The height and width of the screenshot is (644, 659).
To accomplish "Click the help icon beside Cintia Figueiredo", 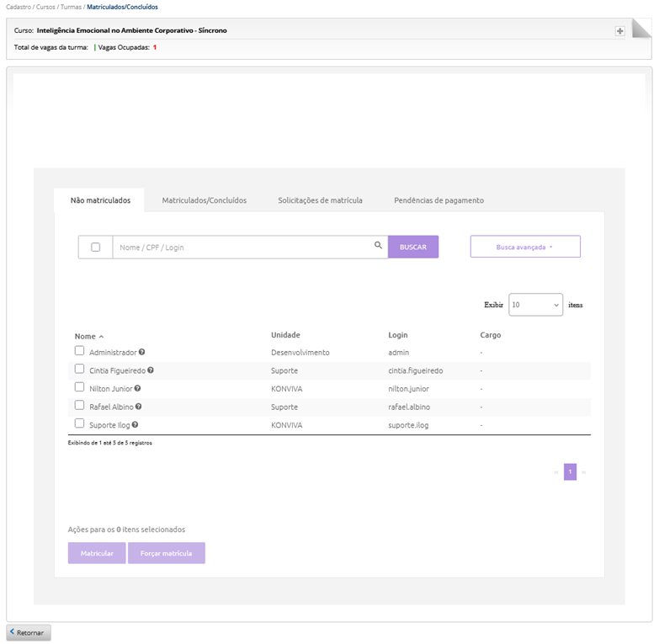I will pyautogui.click(x=151, y=370).
